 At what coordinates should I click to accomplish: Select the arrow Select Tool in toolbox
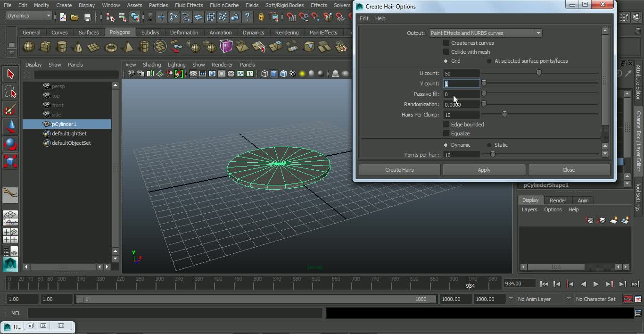10,74
